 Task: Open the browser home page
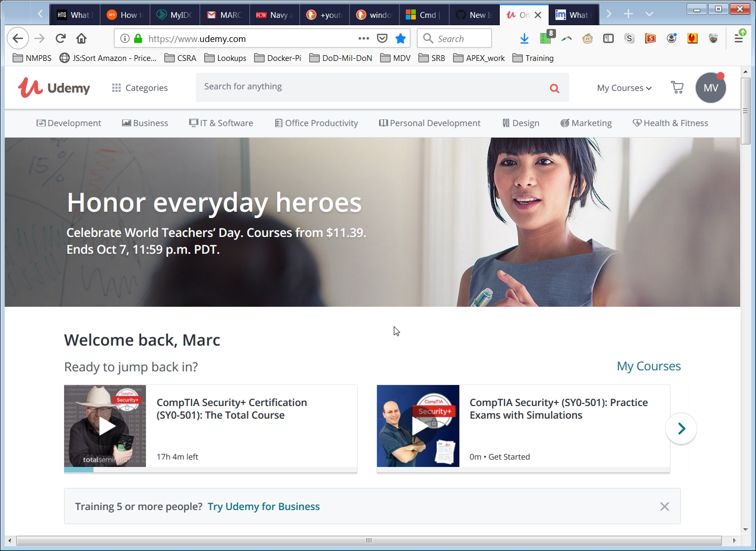pos(81,38)
